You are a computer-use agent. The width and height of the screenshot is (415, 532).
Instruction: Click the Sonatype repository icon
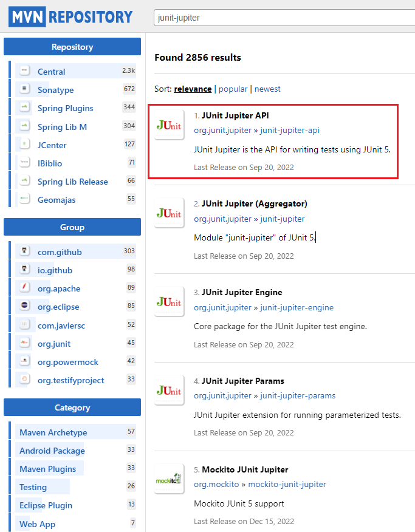(25, 89)
